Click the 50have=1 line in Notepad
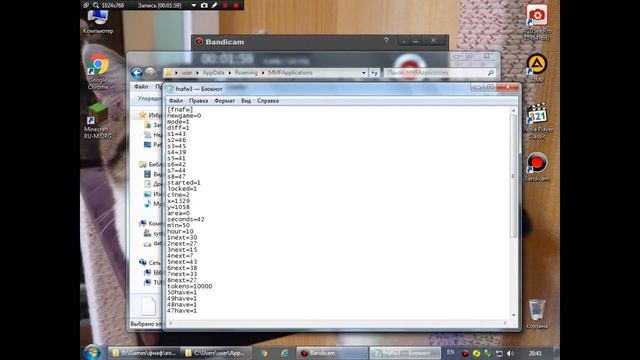Image resolution: width=640 pixels, height=360 pixels. (182, 293)
